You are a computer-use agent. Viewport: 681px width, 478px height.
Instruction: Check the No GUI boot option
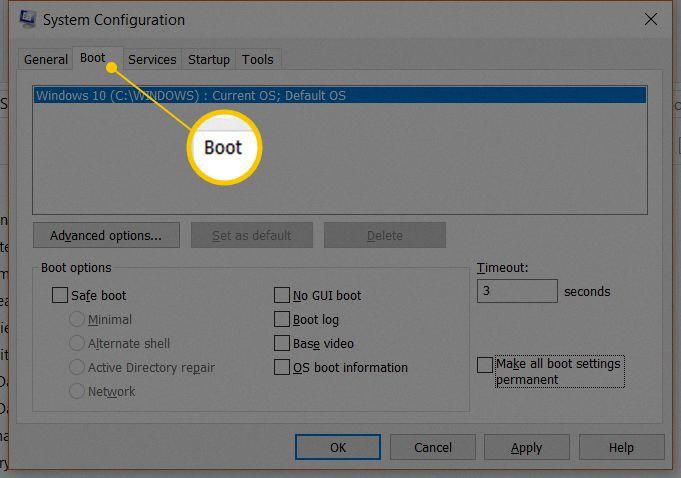click(282, 296)
